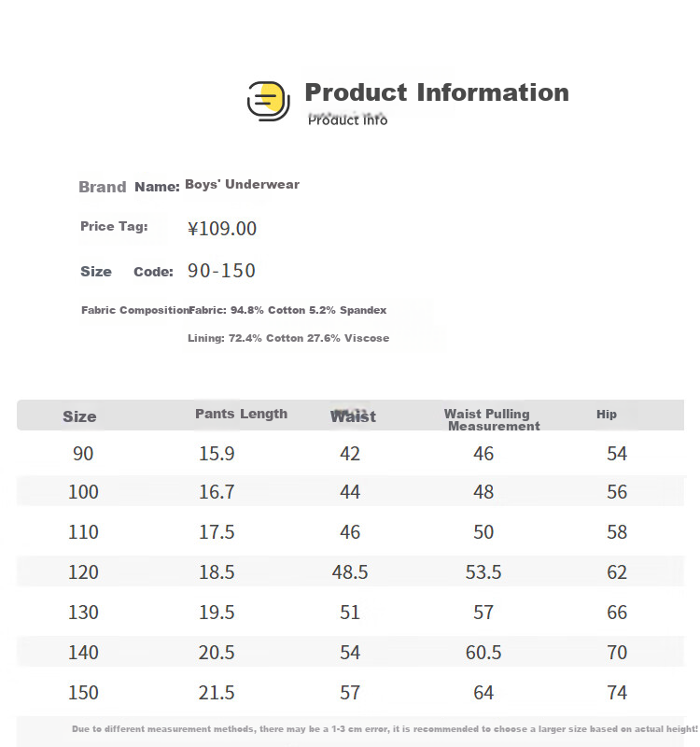Click the Waist Pulling Measurement header
This screenshot has height=747, width=700.
click(x=492, y=419)
